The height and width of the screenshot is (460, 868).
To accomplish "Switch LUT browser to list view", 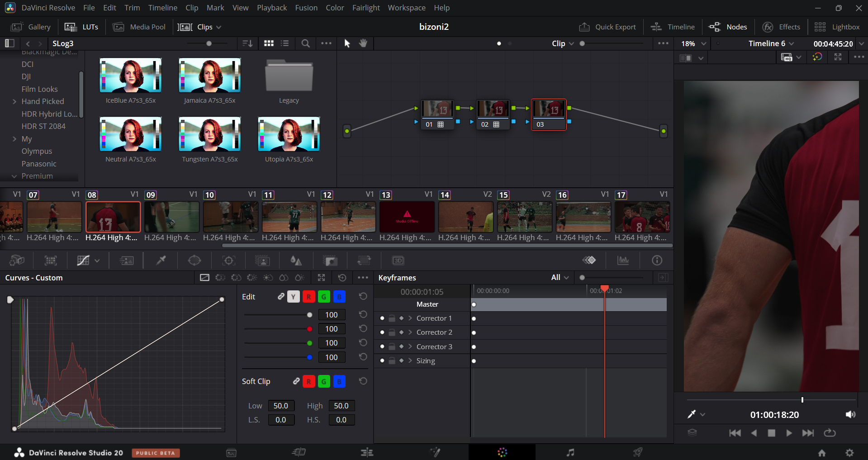I will [285, 43].
